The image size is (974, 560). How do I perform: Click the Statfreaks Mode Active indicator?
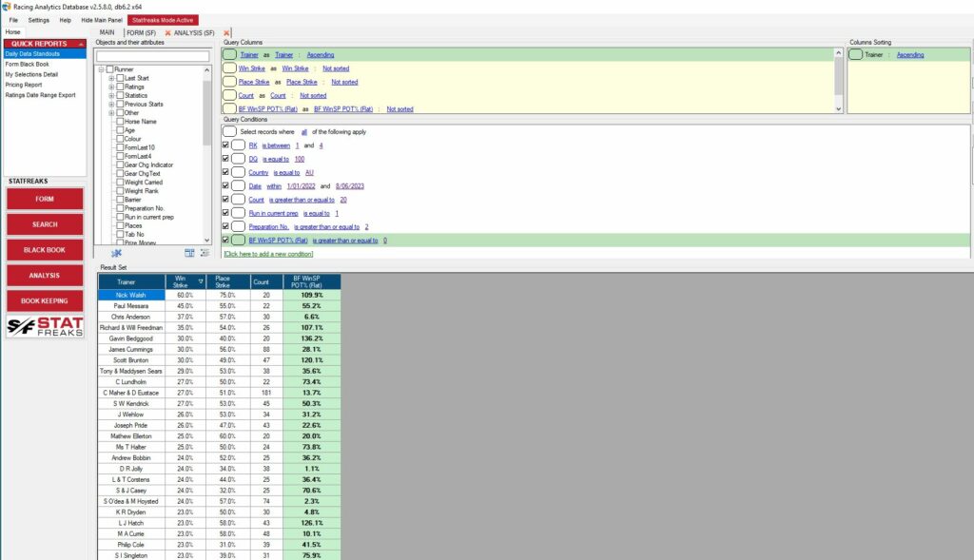click(x=163, y=20)
